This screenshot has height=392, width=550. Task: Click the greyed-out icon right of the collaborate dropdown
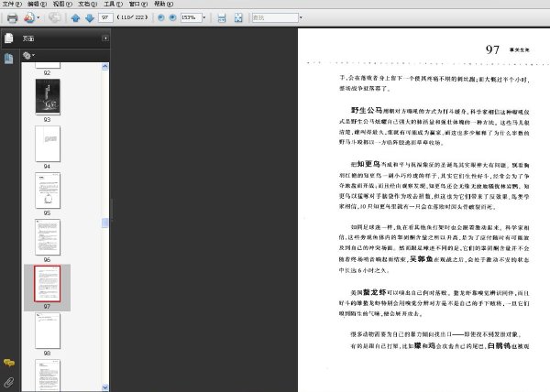(x=54, y=17)
